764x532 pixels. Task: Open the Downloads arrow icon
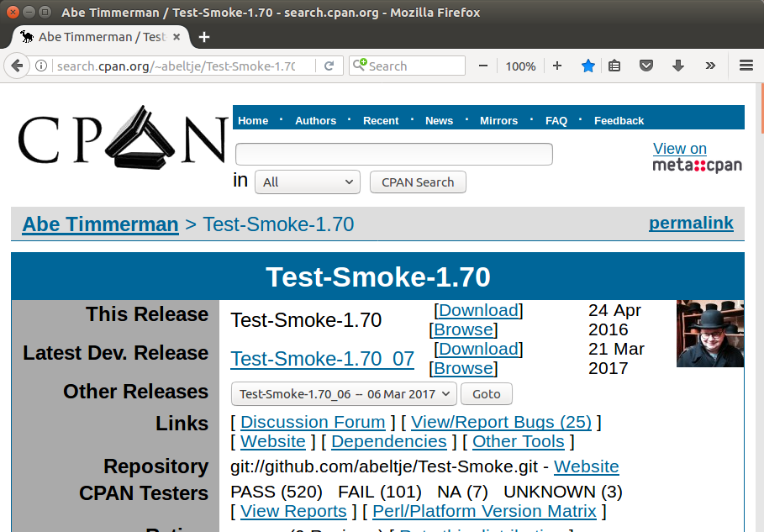pos(678,66)
